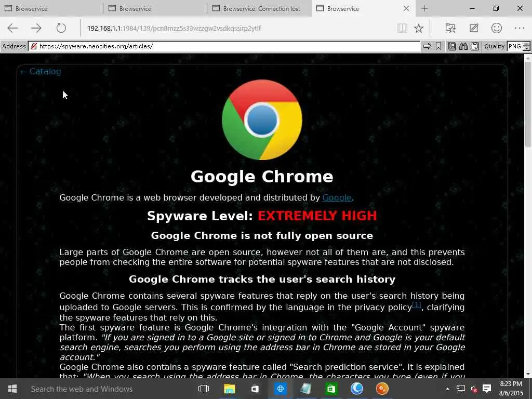Open Task View in the taskbar
532x399 pixels.
204,389
